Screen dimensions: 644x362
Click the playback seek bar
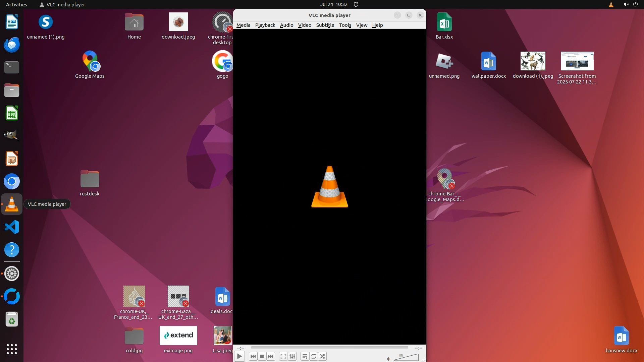329,348
